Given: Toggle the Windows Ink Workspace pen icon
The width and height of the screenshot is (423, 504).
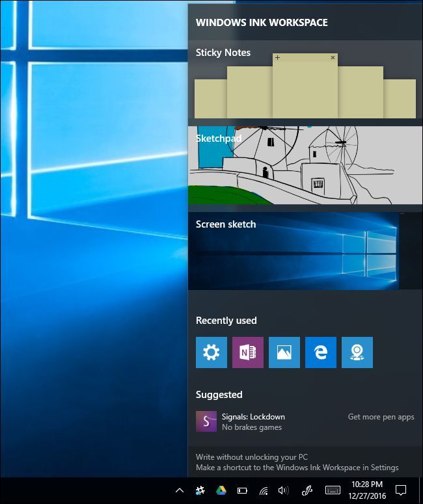Looking at the screenshot, I should 307,490.
